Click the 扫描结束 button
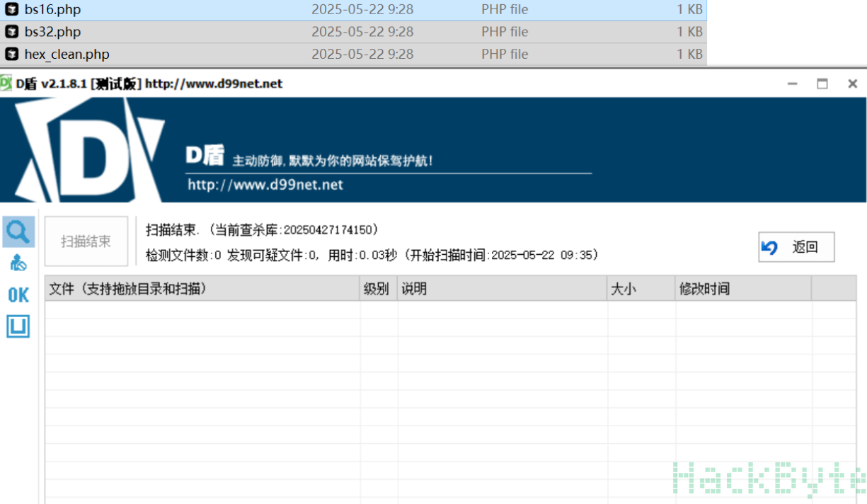 coord(86,241)
